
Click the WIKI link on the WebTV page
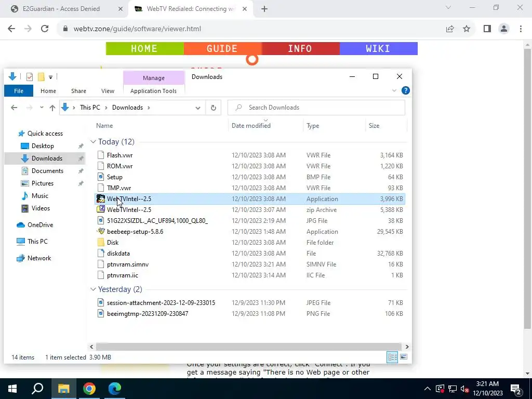[x=378, y=48]
